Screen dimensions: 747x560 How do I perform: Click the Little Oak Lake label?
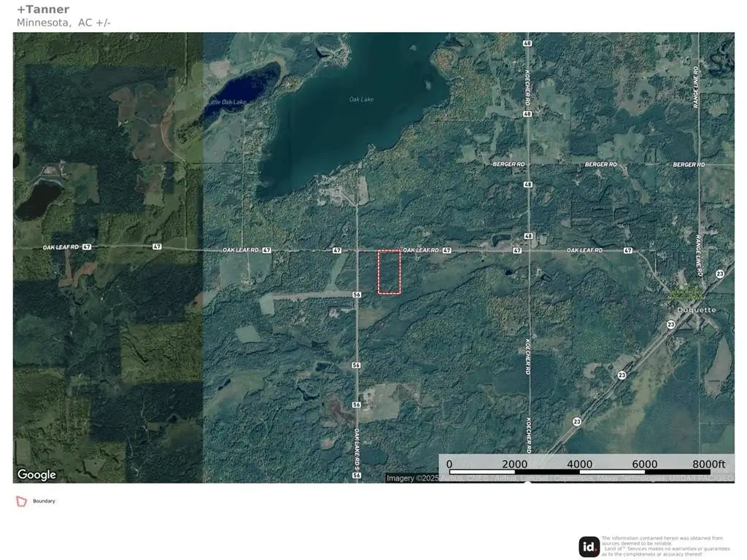coord(227,102)
